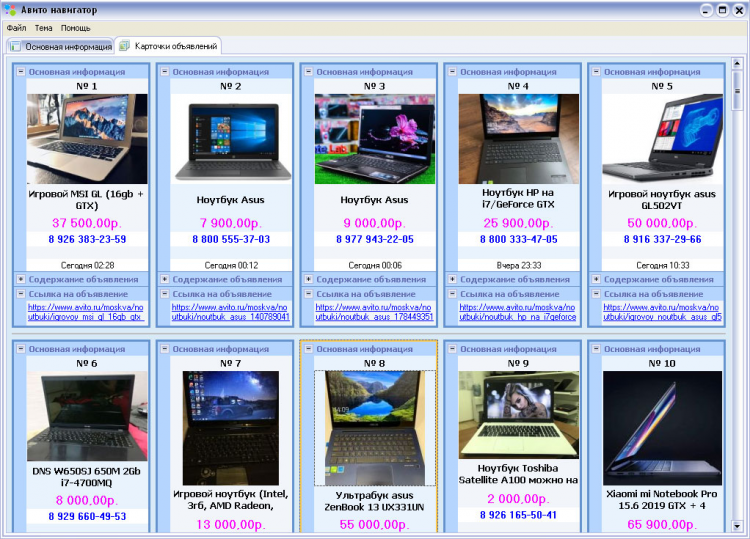Select the ZenBook photo in card № 8

375,428
